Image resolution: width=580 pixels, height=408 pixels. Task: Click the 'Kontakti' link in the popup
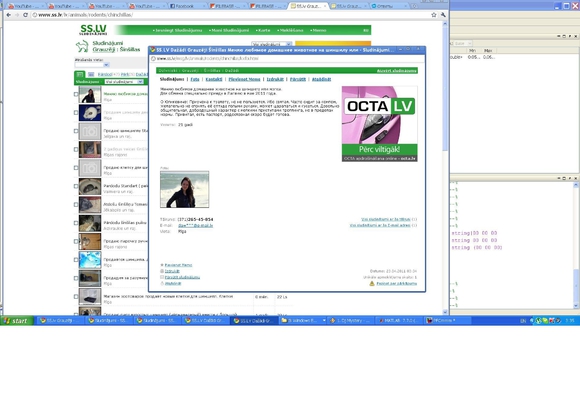click(x=214, y=79)
